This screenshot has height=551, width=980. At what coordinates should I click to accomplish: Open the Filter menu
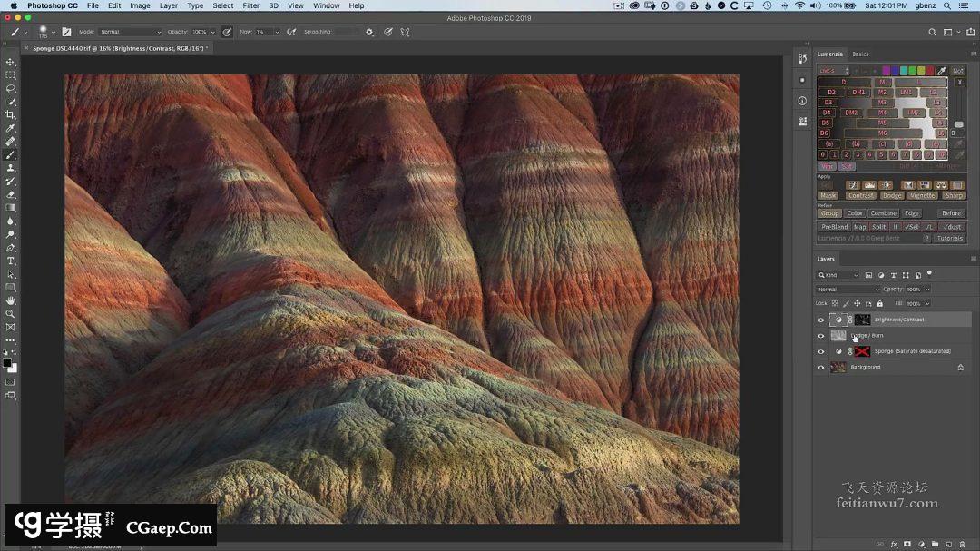(x=251, y=5)
